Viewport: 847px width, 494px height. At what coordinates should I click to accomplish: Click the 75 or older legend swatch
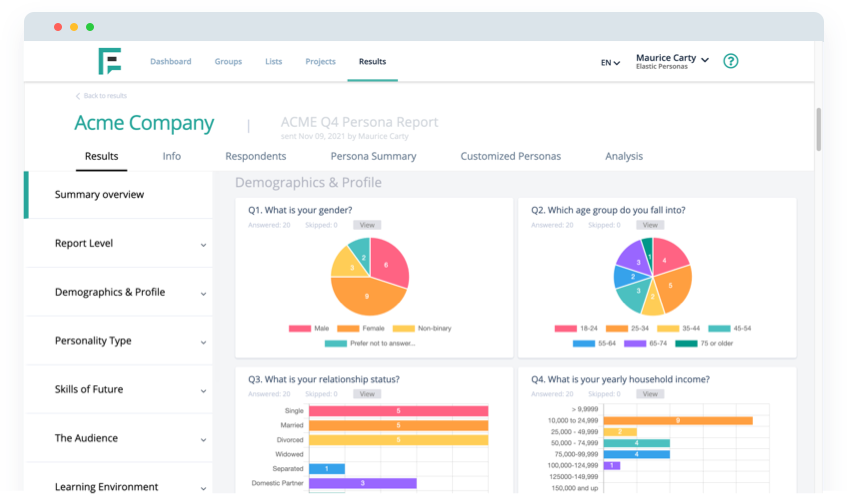click(686, 343)
